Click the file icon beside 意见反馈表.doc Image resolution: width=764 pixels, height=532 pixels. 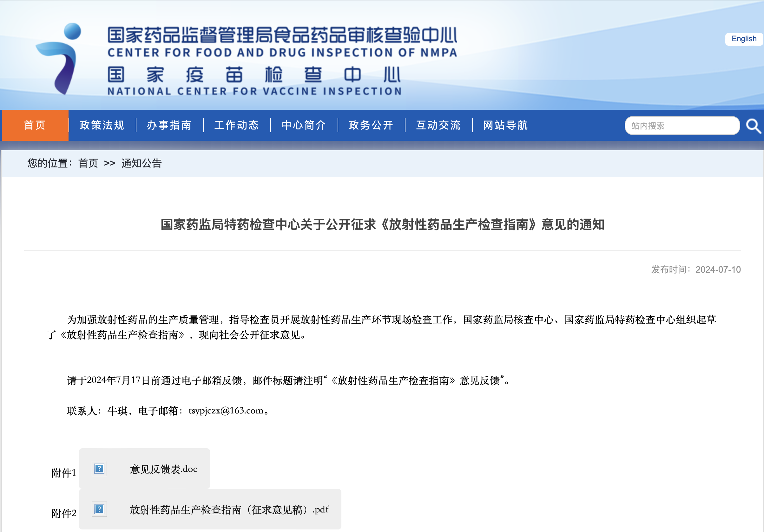click(x=99, y=469)
